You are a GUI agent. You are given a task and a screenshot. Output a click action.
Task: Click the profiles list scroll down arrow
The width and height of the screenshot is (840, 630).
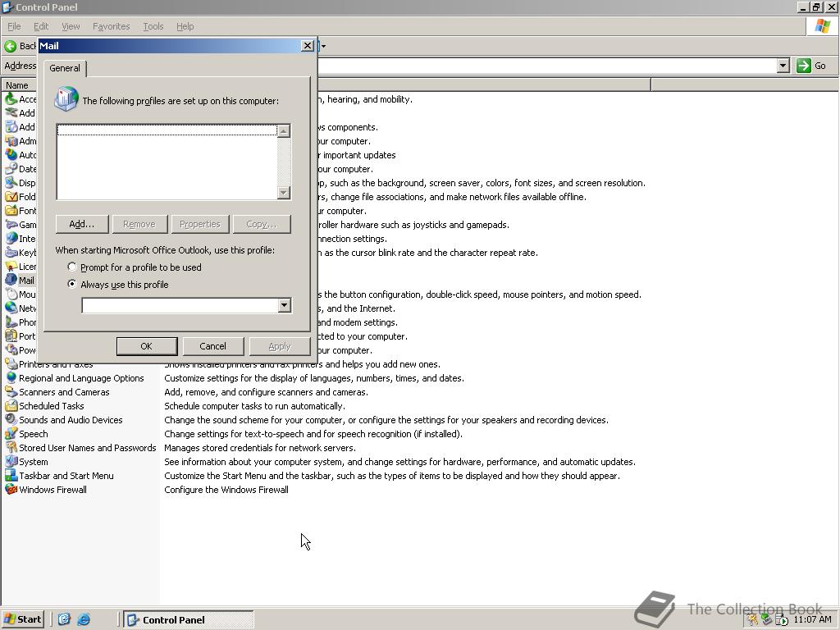pos(284,192)
